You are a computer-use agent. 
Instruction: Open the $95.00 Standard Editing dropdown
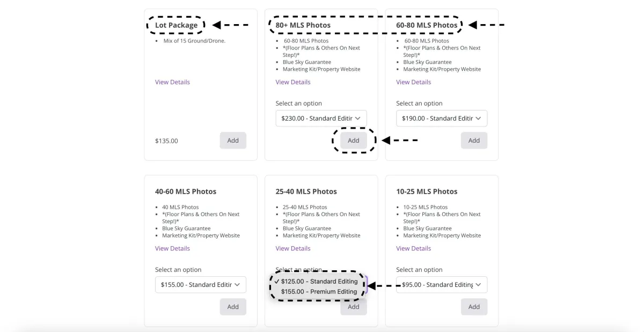pos(442,285)
